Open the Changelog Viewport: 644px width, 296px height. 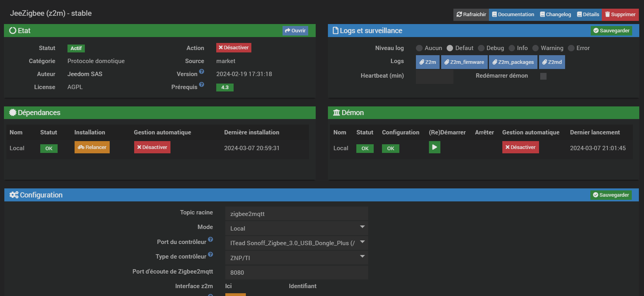pyautogui.click(x=555, y=15)
